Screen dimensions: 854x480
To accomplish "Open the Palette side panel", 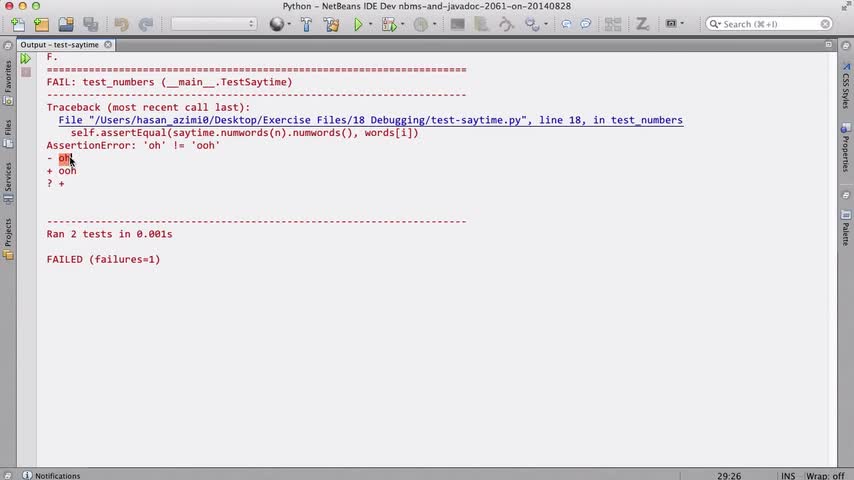I will [846, 229].
